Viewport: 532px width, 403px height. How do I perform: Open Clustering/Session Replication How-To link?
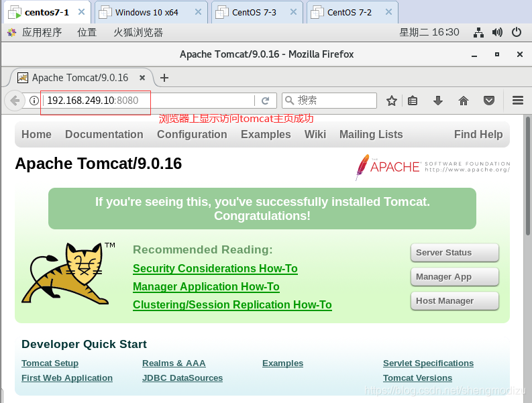point(232,305)
